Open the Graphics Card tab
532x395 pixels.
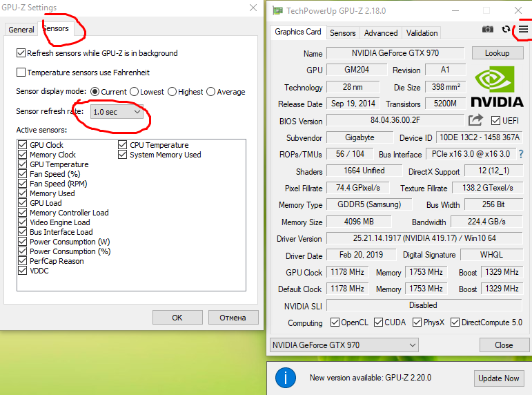tap(298, 32)
